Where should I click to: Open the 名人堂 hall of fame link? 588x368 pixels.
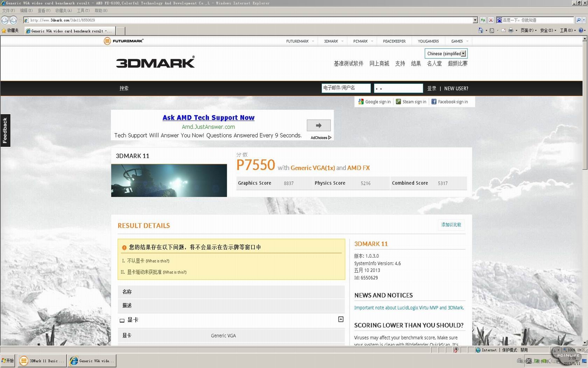434,63
